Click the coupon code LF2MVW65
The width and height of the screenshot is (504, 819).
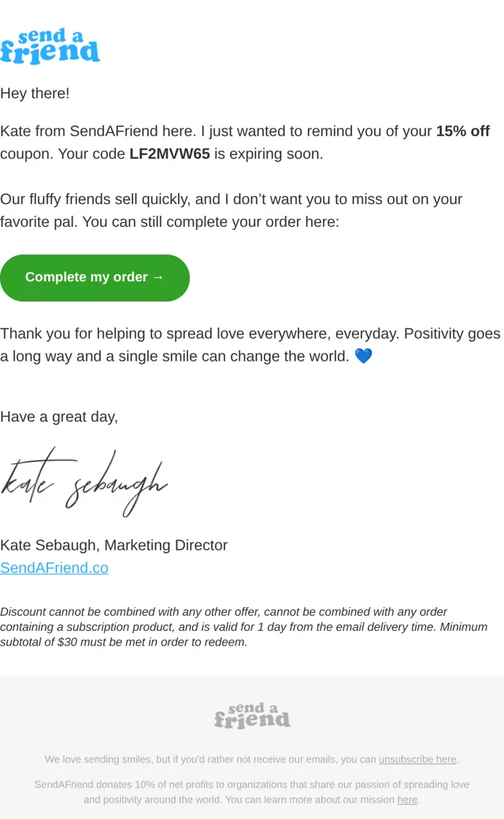[170, 154]
